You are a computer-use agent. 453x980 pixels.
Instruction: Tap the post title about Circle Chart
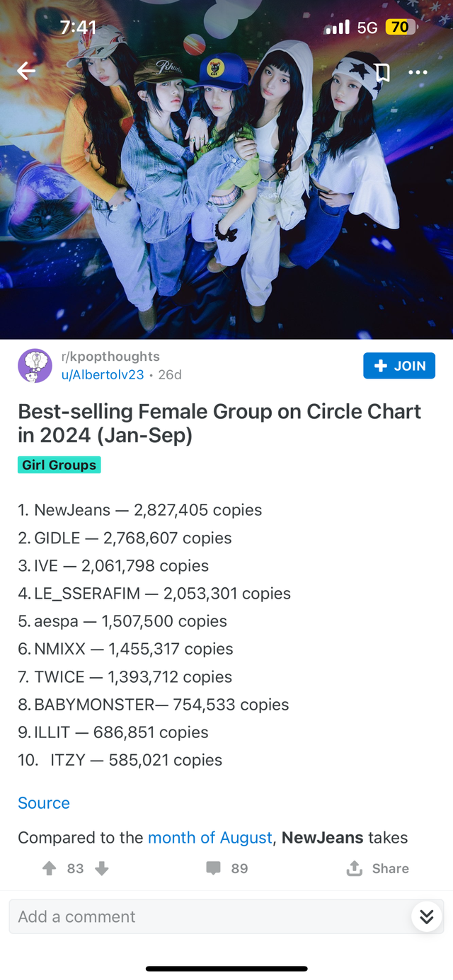coord(219,423)
